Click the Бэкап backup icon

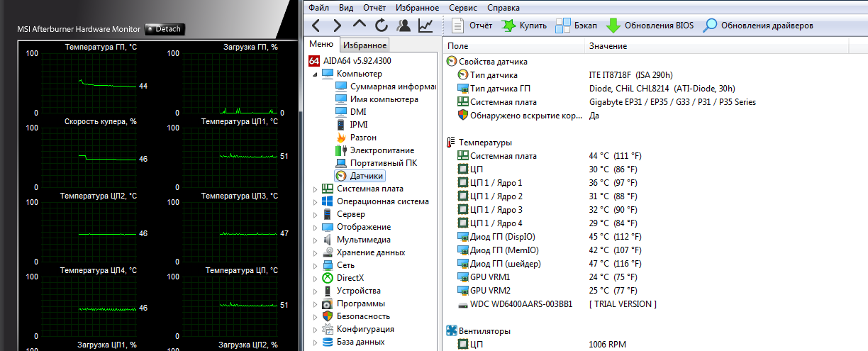[563, 26]
